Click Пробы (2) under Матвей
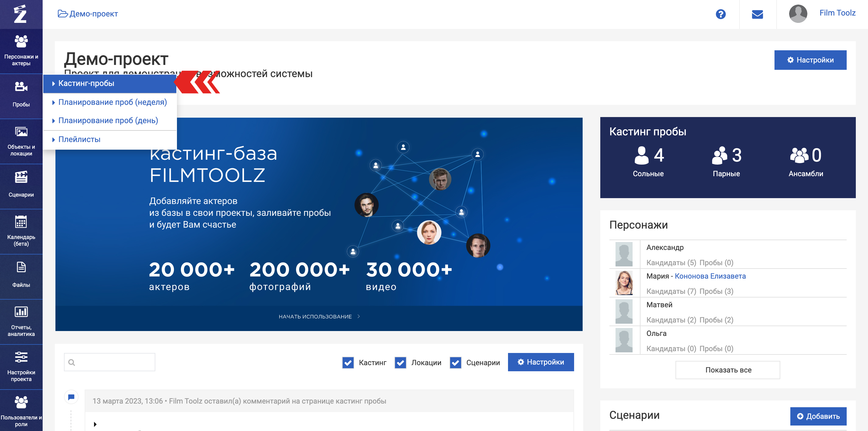Screen dimensions: 868x431 [716, 320]
